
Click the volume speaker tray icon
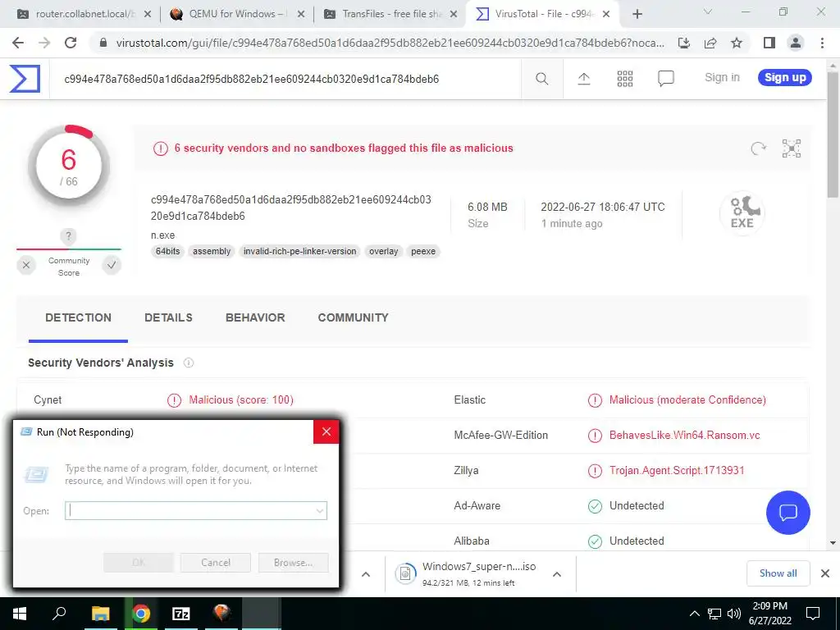[734, 614]
